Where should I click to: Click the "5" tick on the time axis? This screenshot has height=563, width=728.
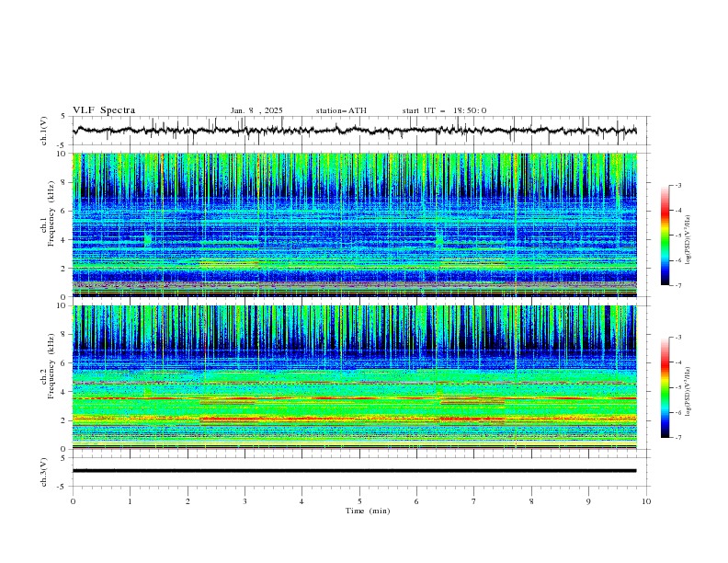pyautogui.click(x=359, y=501)
